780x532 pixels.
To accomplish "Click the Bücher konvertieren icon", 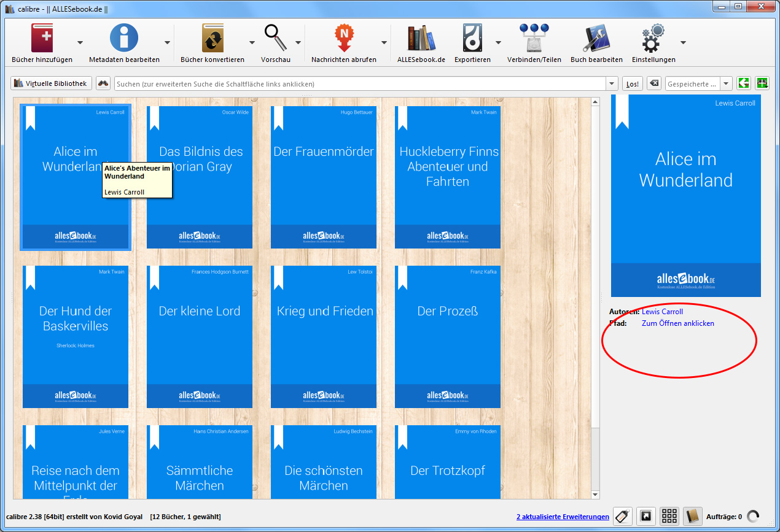I will pyautogui.click(x=213, y=38).
